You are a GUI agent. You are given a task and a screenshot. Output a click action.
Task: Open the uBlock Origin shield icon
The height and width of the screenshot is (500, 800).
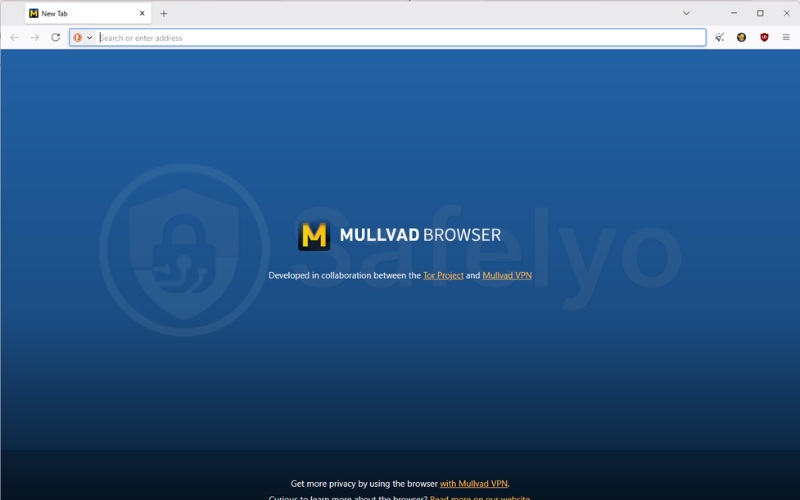tap(764, 37)
